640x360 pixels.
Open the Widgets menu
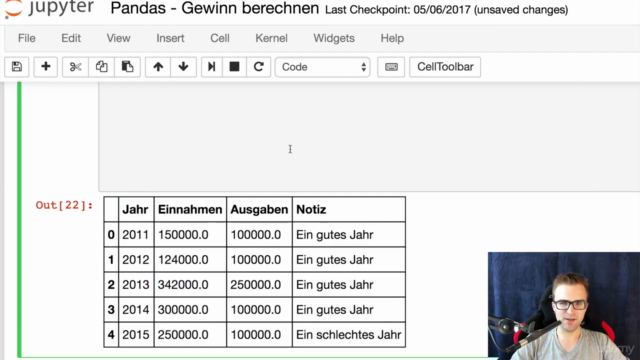pyautogui.click(x=334, y=38)
